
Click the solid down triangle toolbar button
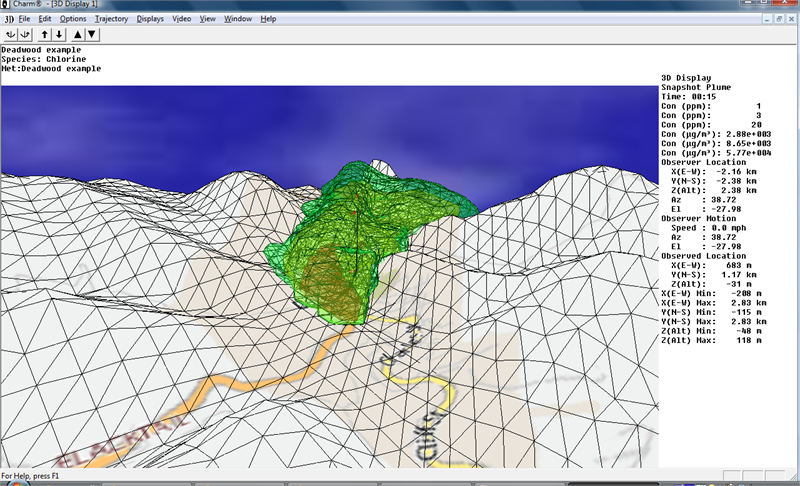pos(91,34)
